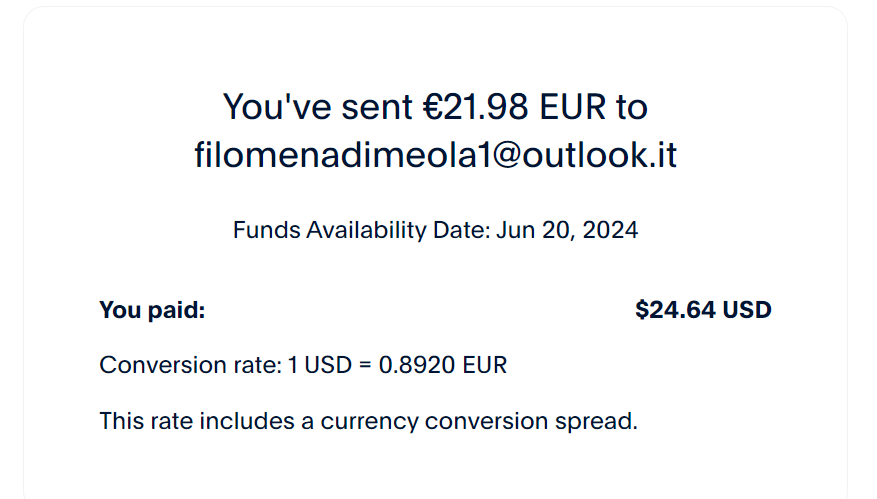Click the currency conversion spread notice
Viewport: 877px width, 499px height.
368,421
